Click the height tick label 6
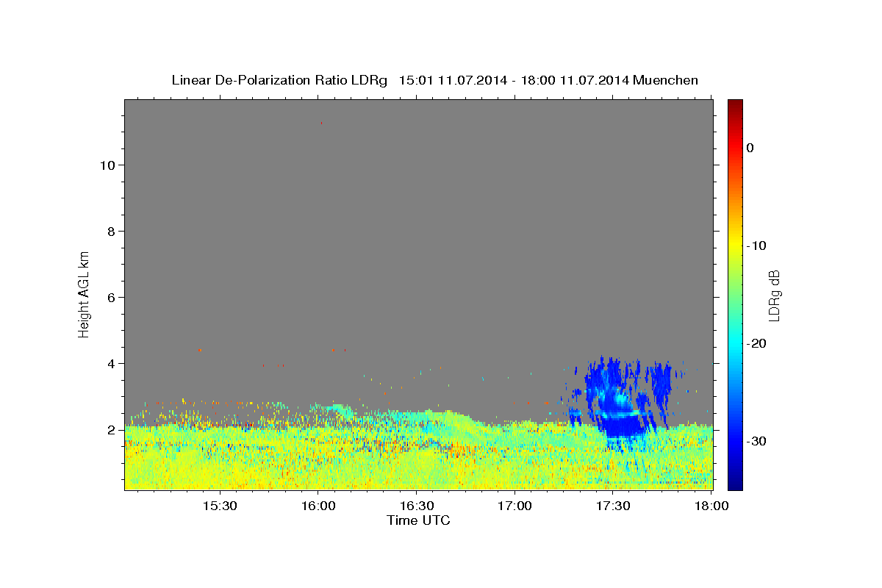Image resolution: width=882 pixels, height=588 pixels. click(x=111, y=298)
